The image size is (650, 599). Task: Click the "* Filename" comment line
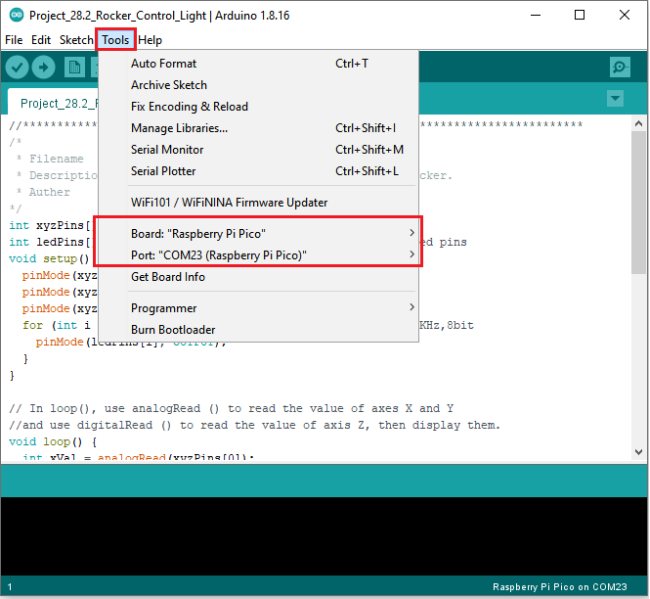point(50,159)
